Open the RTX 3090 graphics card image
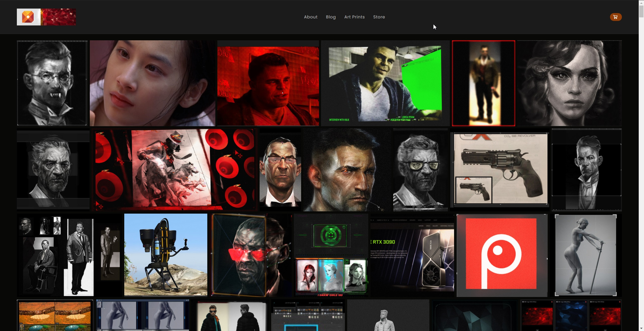This screenshot has height=331, width=644. (412, 255)
